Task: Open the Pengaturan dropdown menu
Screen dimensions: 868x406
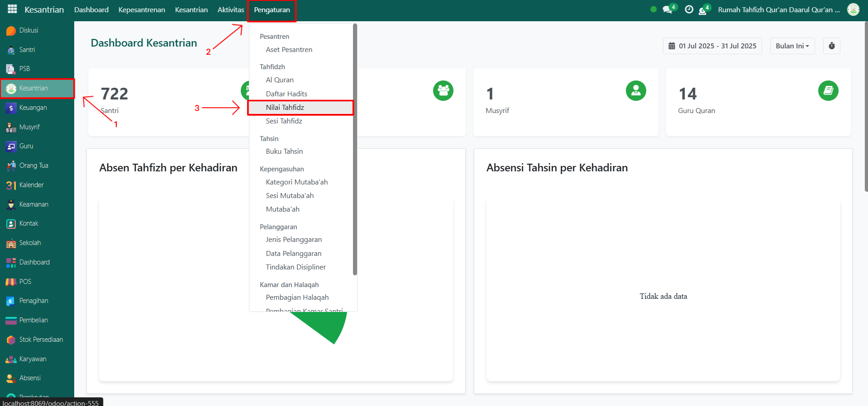Action: (x=272, y=10)
